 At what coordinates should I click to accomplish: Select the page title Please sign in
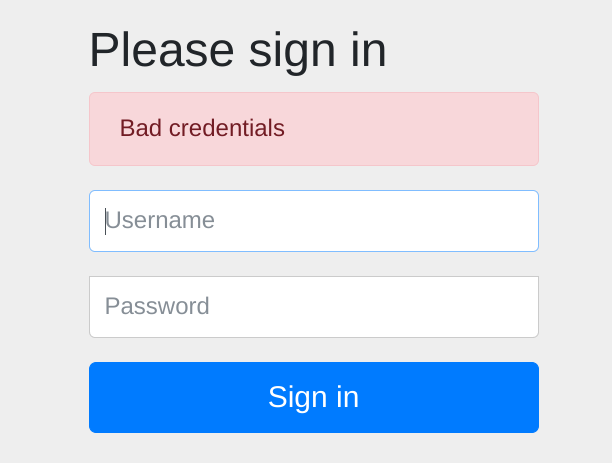(x=238, y=50)
